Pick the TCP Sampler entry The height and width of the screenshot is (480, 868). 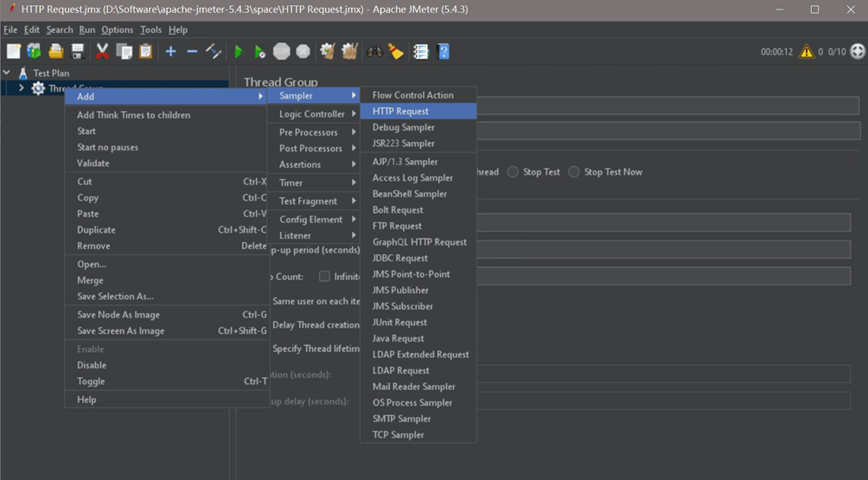pyautogui.click(x=418, y=435)
